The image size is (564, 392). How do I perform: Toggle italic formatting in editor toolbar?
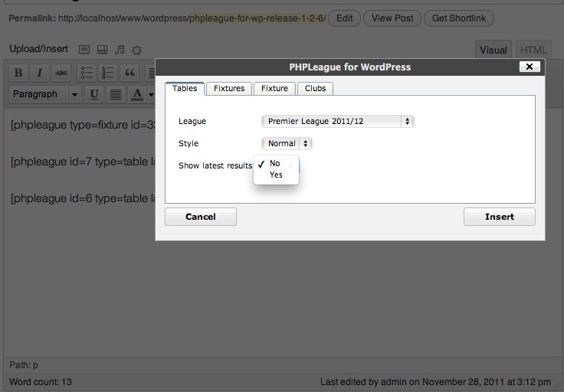tap(40, 73)
